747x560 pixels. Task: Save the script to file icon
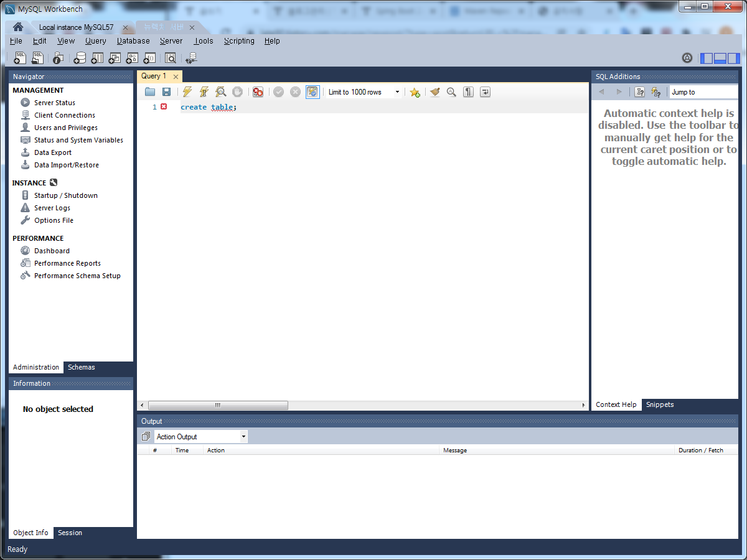(x=166, y=92)
